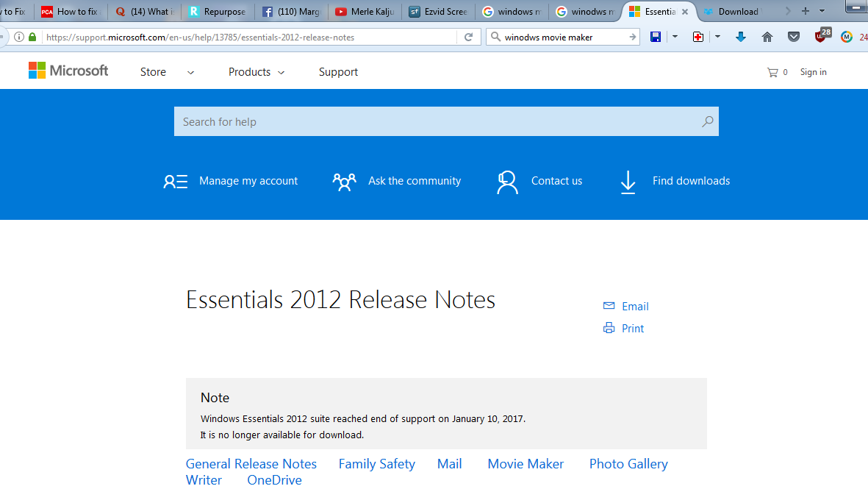Open the Store menu item
Screen dimensions: 868x500
tap(153, 72)
